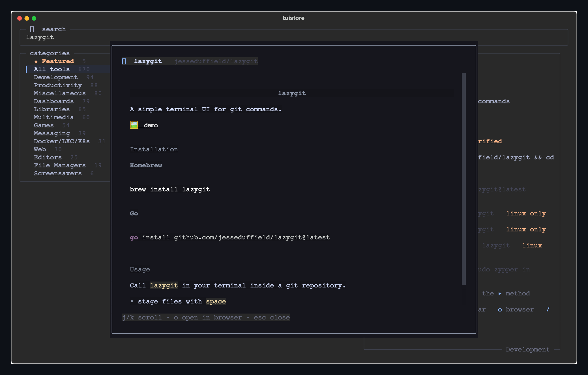This screenshot has width=588, height=375.
Task: Click first 'linux only' tag behind modal
Action: pyautogui.click(x=526, y=213)
